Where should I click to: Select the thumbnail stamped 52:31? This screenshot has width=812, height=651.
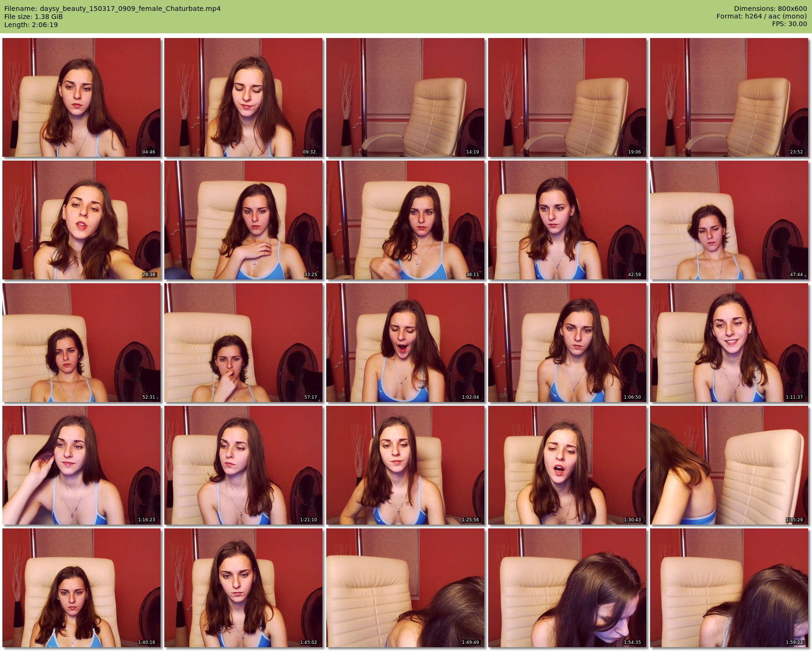81,343
